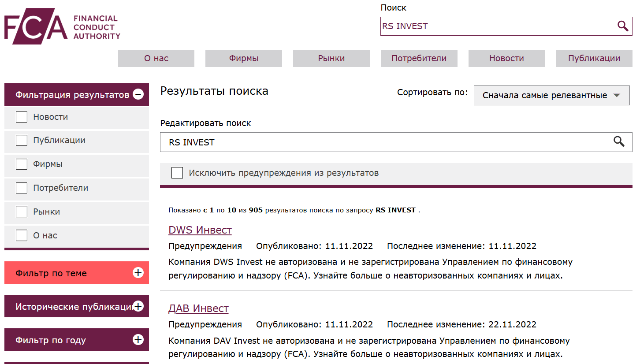Open the Потребители navigation menu

[418, 58]
